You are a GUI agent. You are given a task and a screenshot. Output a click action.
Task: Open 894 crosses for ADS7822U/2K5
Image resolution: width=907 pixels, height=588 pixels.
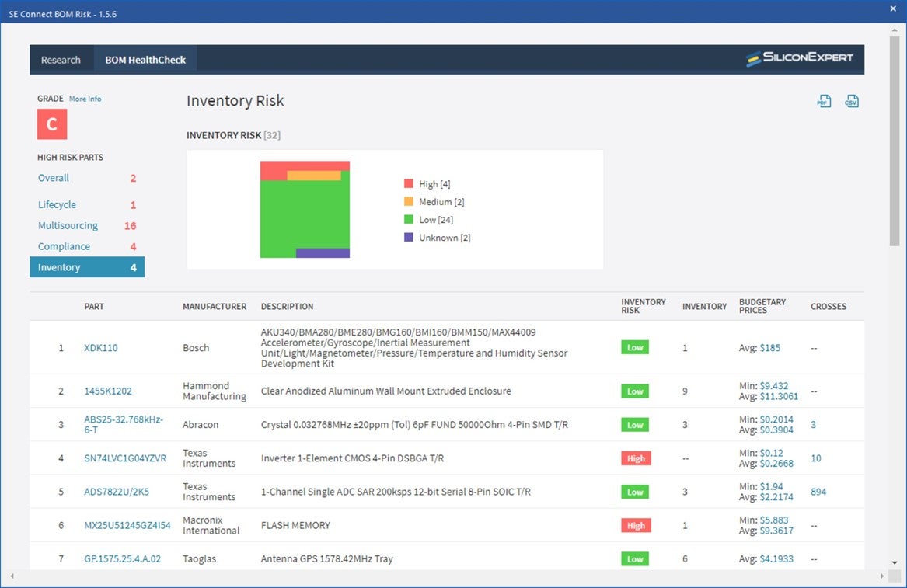[x=818, y=492]
